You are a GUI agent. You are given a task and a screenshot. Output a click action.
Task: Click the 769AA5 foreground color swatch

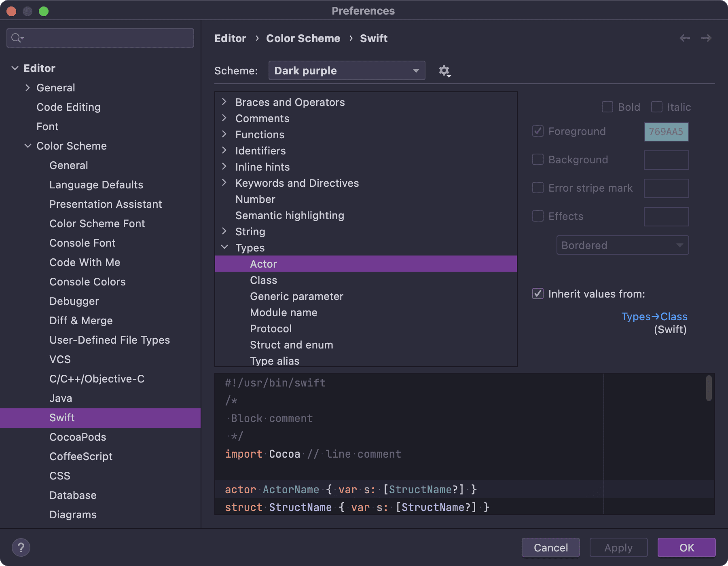tap(666, 131)
